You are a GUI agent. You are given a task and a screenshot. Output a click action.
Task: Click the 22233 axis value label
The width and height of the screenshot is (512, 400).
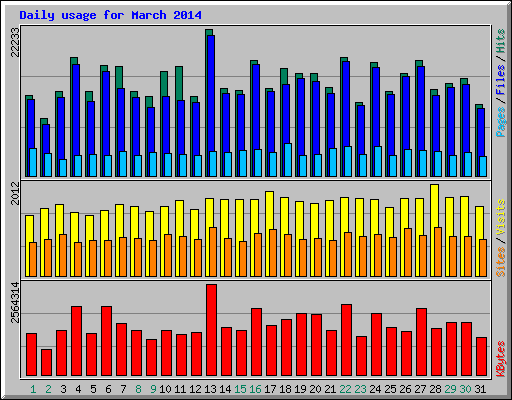[15, 42]
